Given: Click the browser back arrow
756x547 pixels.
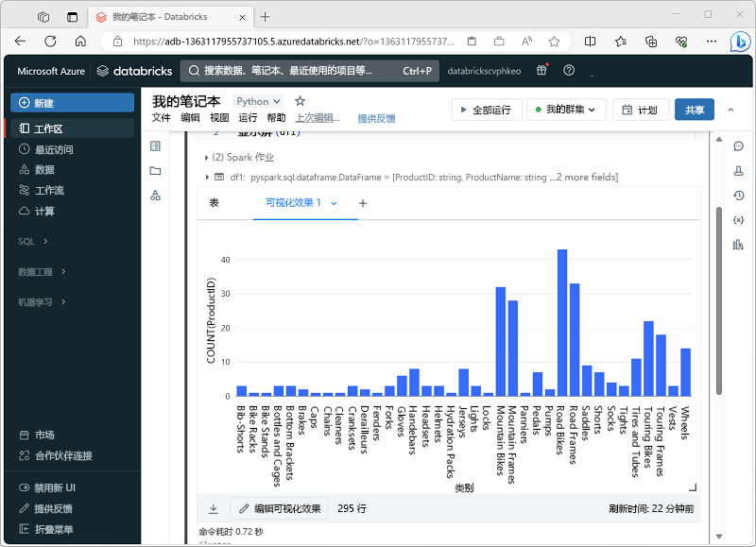Looking at the screenshot, I should [20, 42].
